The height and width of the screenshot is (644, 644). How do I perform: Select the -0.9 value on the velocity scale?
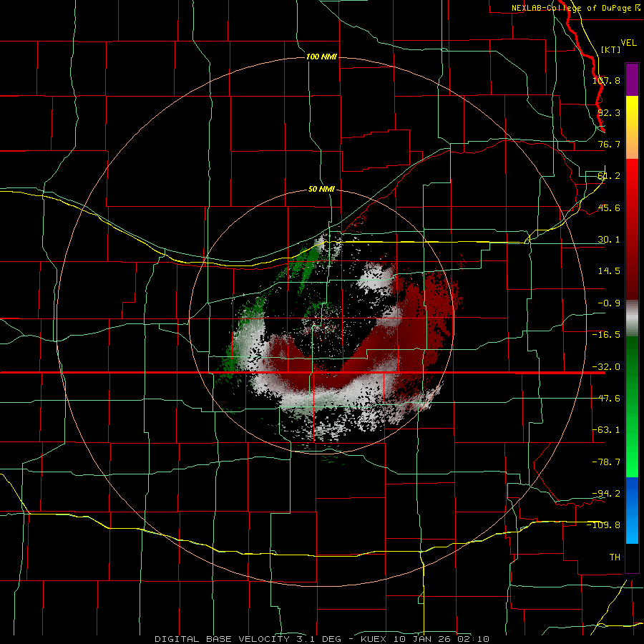[x=609, y=303]
